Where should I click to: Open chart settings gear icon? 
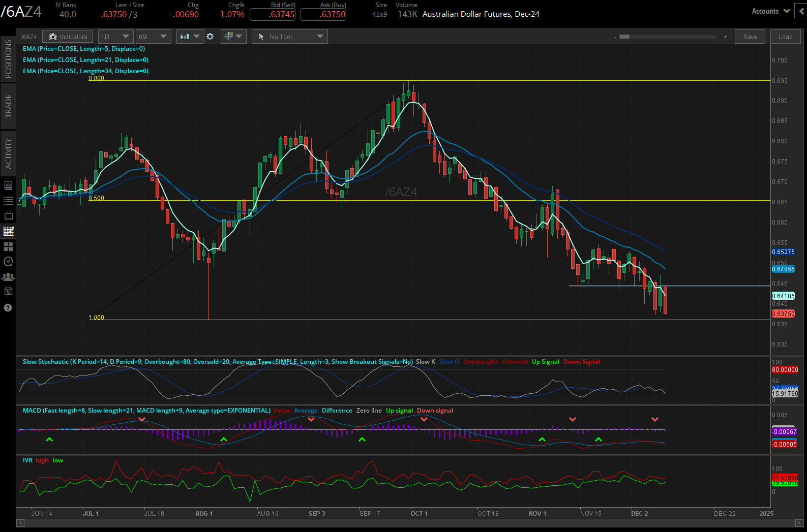(x=210, y=37)
